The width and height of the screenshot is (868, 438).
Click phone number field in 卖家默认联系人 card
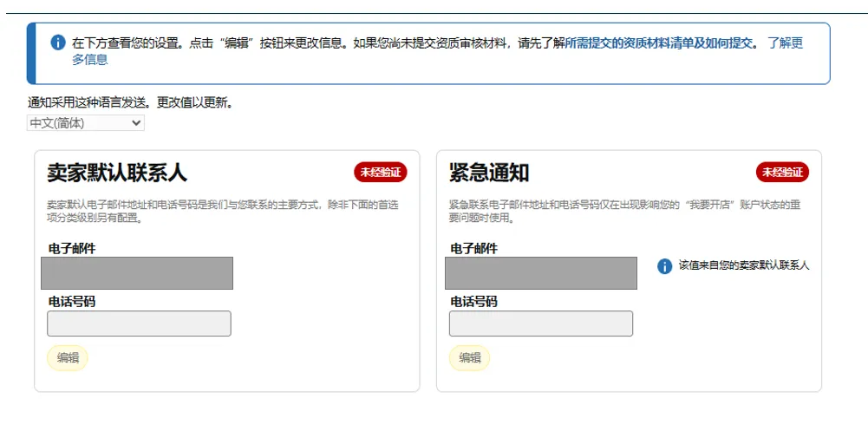139,324
